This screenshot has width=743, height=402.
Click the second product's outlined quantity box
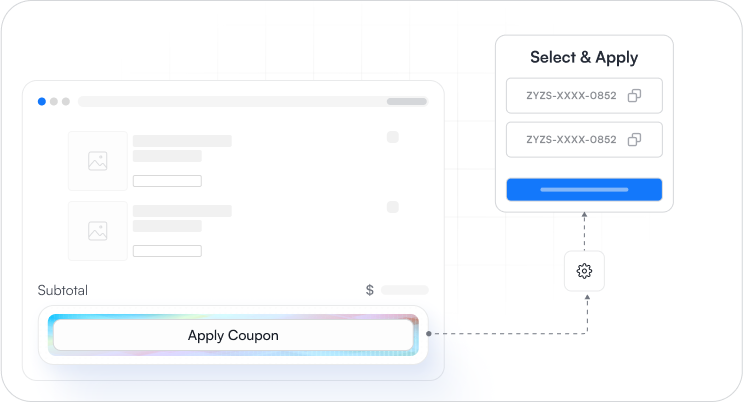click(x=167, y=251)
